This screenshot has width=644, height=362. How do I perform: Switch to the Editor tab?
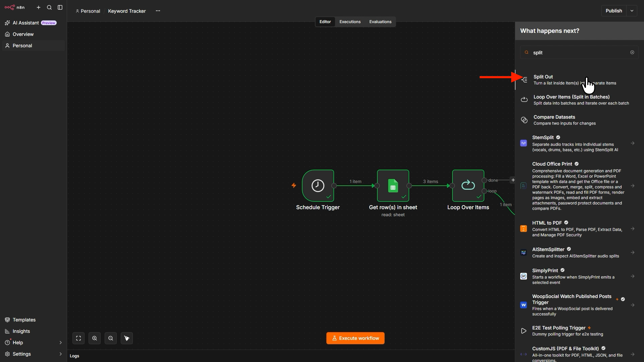[325, 22]
